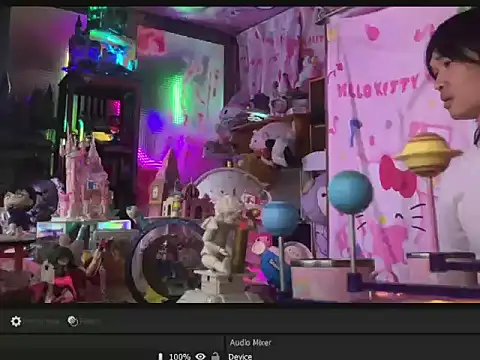Image resolution: width=480 pixels, height=360 pixels.
Task: Click the Device label in Audio Mixer
Action: [240, 356]
